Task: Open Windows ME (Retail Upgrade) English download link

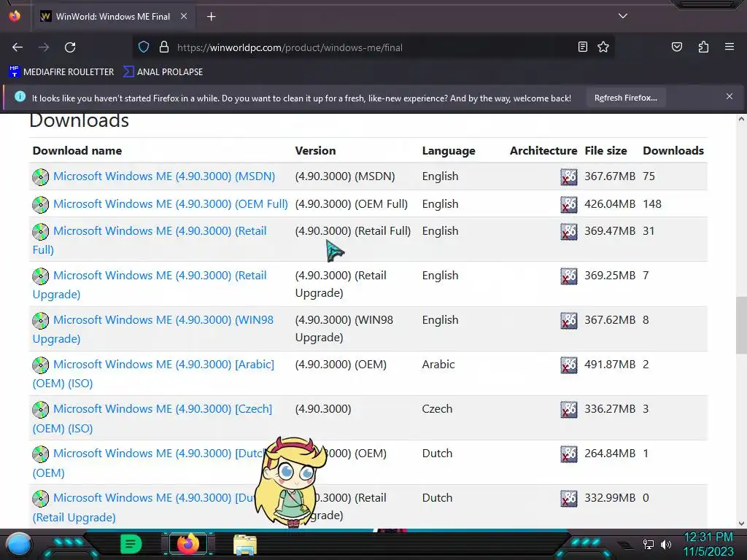Action: [150, 285]
